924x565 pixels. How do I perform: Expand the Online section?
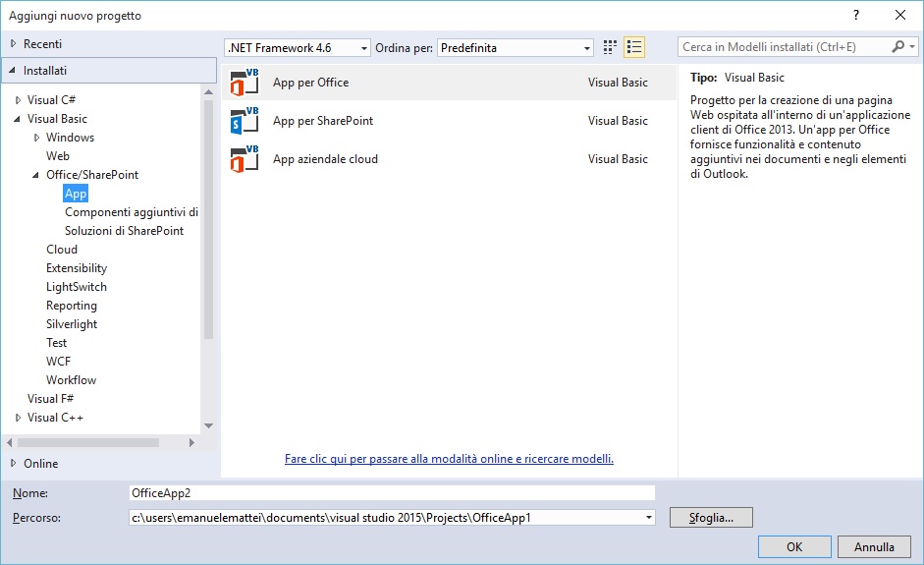pos(13,464)
